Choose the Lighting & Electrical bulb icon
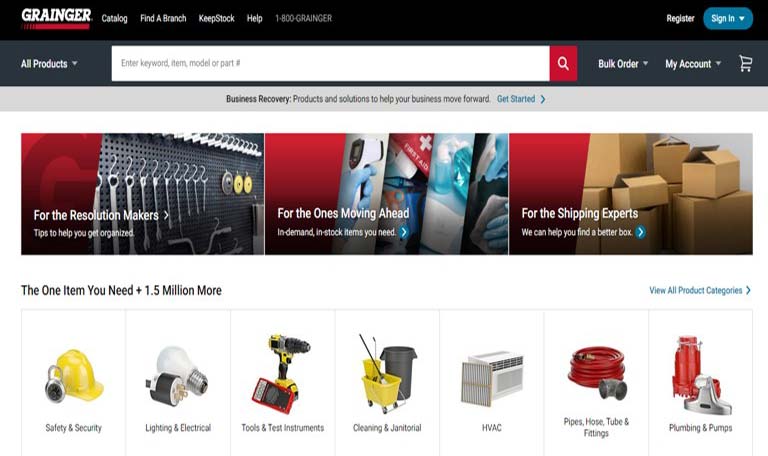768x456 pixels. point(178,375)
